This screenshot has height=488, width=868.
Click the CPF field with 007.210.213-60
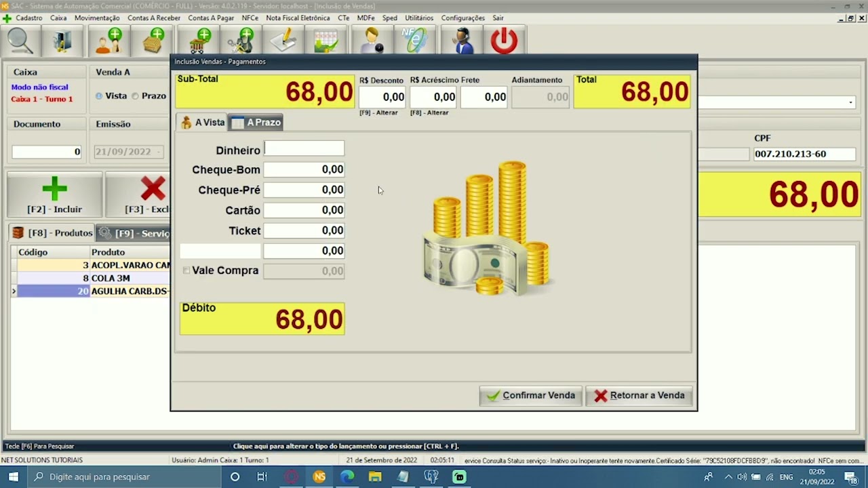(x=804, y=154)
